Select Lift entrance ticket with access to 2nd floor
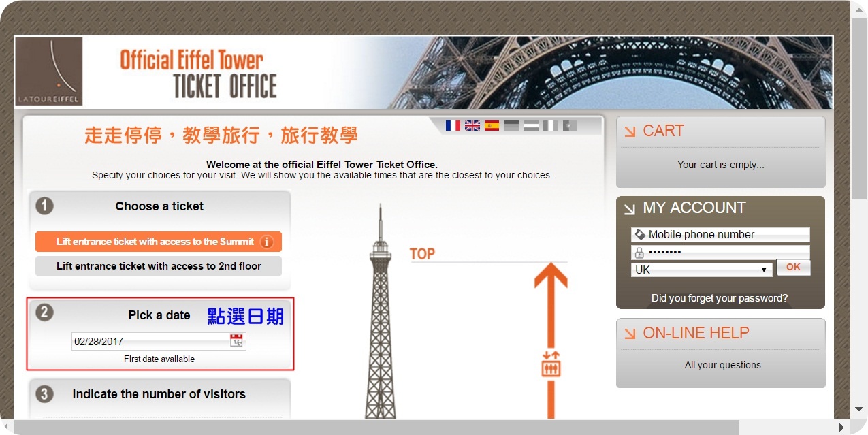The image size is (868, 435). click(x=158, y=266)
